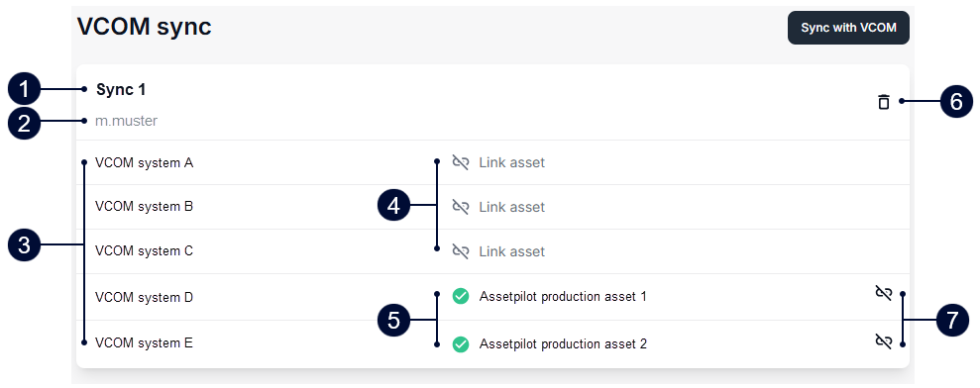980x388 pixels.
Task: Delete Sync 1 using the trash icon
Action: (883, 102)
